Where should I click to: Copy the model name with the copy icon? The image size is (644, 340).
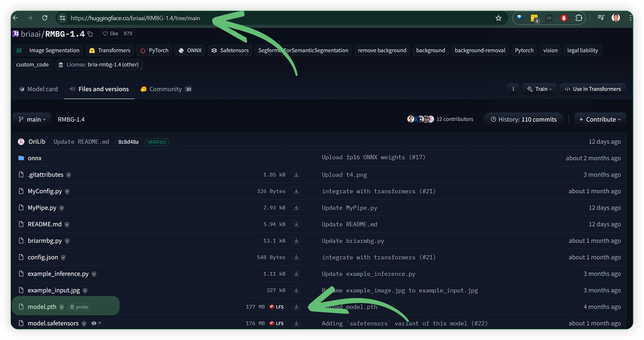pyautogui.click(x=90, y=34)
